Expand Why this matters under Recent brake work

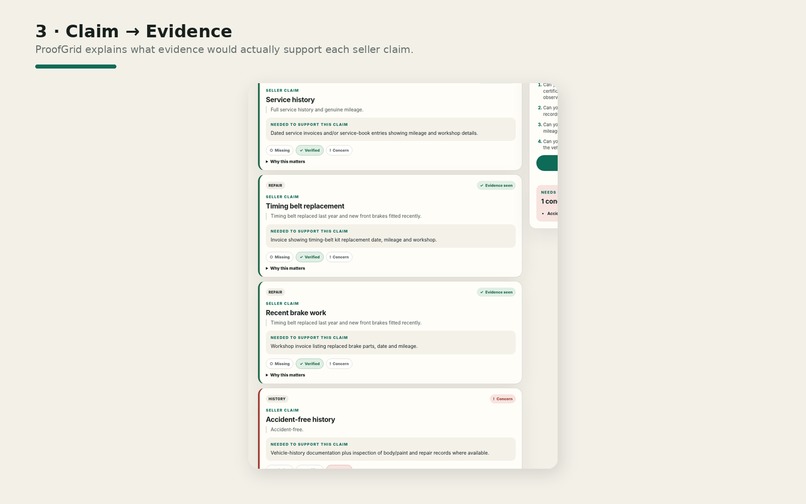(x=285, y=375)
